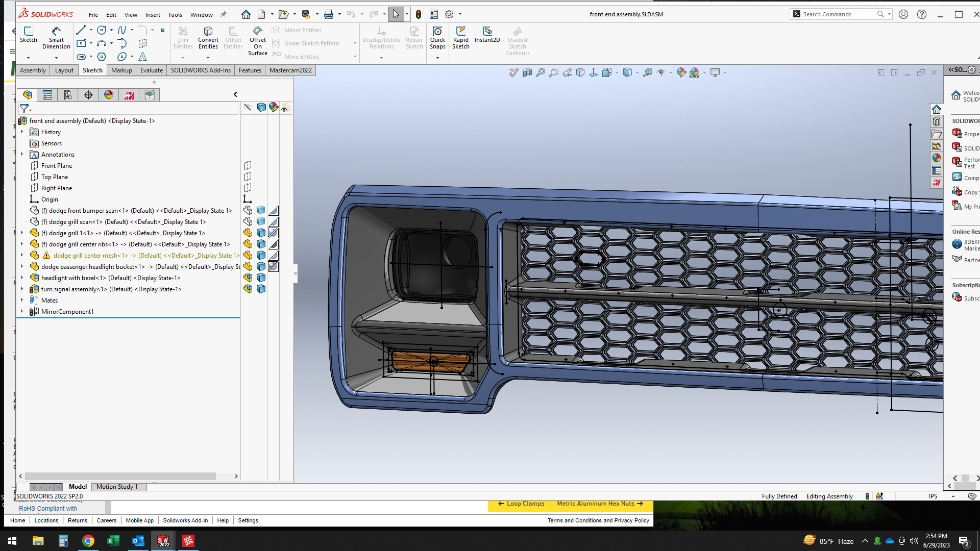Open the ConfigurationManager tab icon
This screenshot has height=551, width=980.
(68, 95)
